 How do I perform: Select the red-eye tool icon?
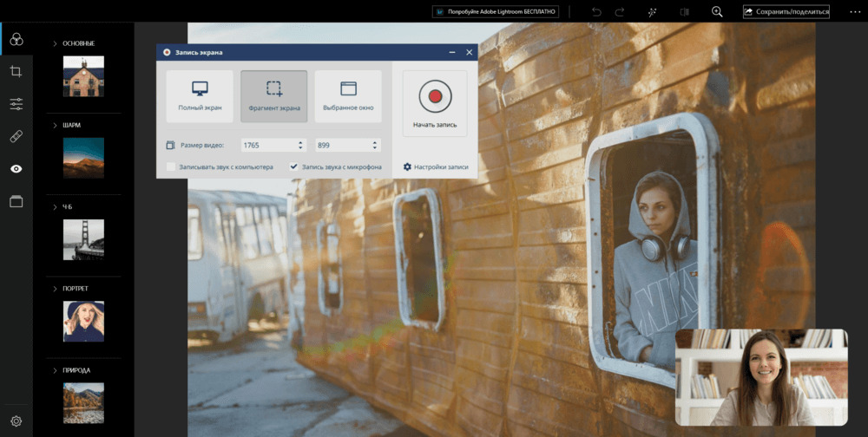(16, 169)
